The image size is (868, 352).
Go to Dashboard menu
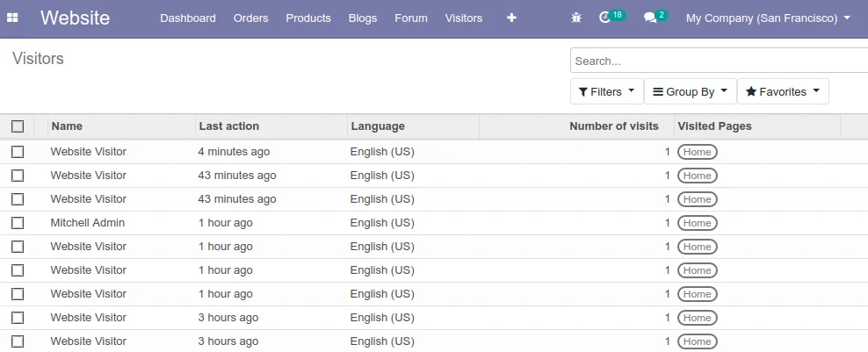coord(188,18)
